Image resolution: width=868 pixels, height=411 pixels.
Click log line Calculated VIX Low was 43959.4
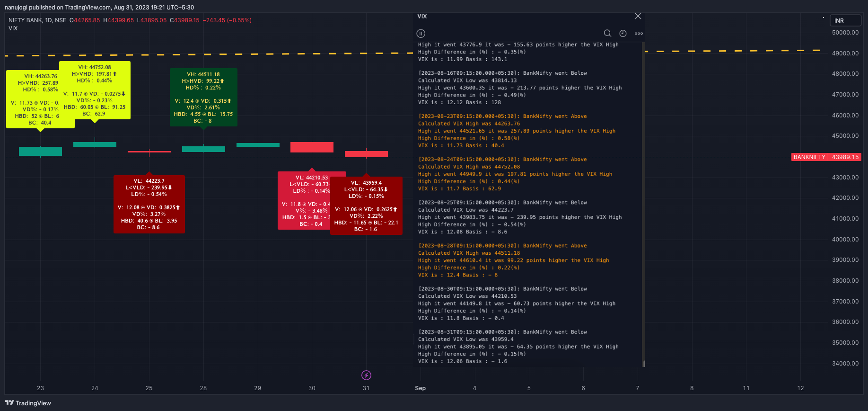click(x=465, y=340)
